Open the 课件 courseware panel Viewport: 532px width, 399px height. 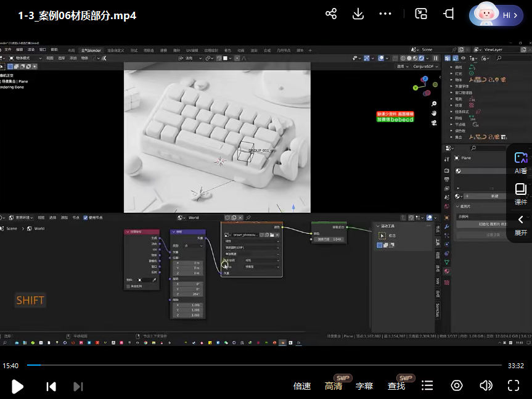click(x=520, y=194)
